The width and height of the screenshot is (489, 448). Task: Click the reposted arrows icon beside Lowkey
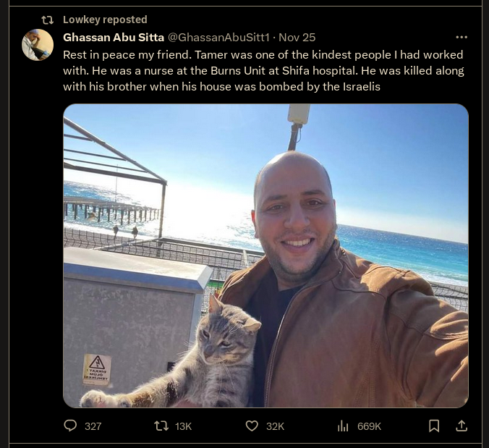click(48, 20)
